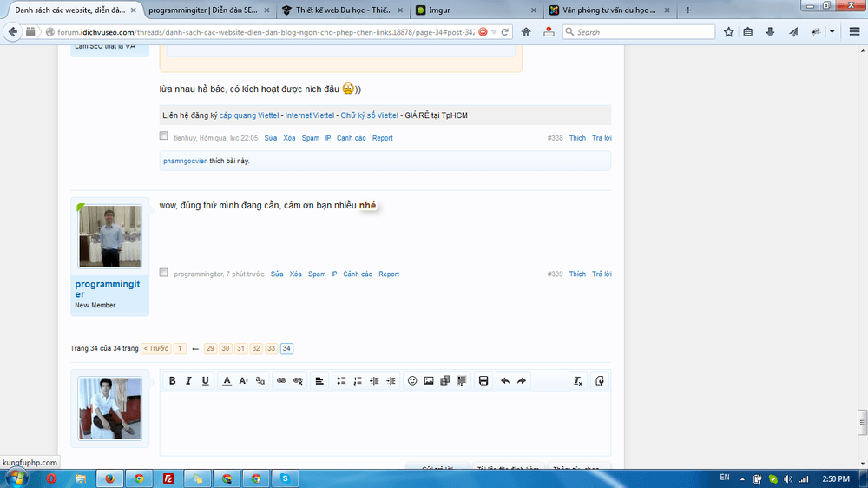Open the text color picker
The image size is (868, 488).
click(227, 380)
